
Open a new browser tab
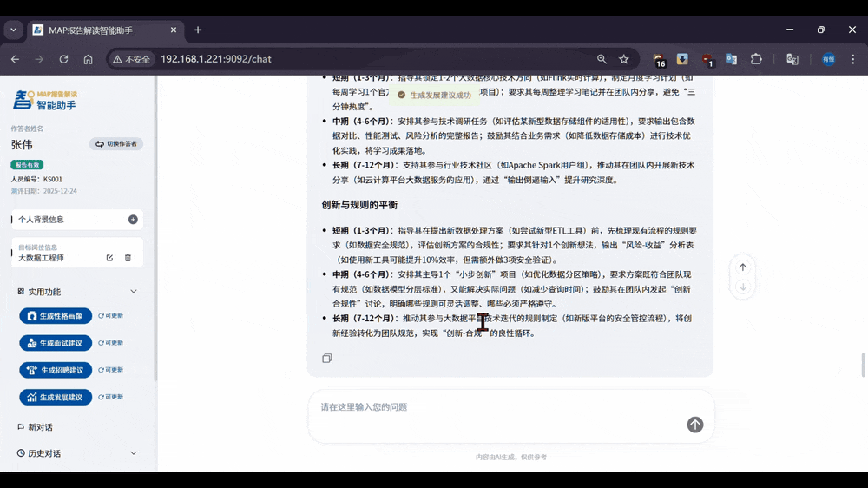pos(198,30)
